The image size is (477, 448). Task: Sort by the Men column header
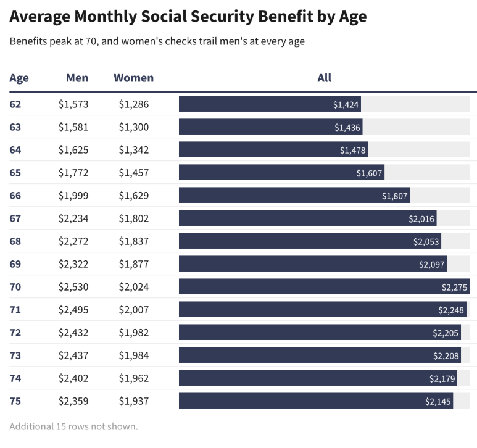pos(77,78)
